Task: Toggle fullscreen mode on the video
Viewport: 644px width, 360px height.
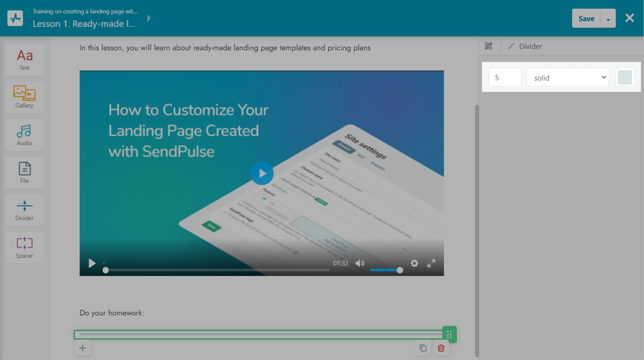Action: coord(431,263)
